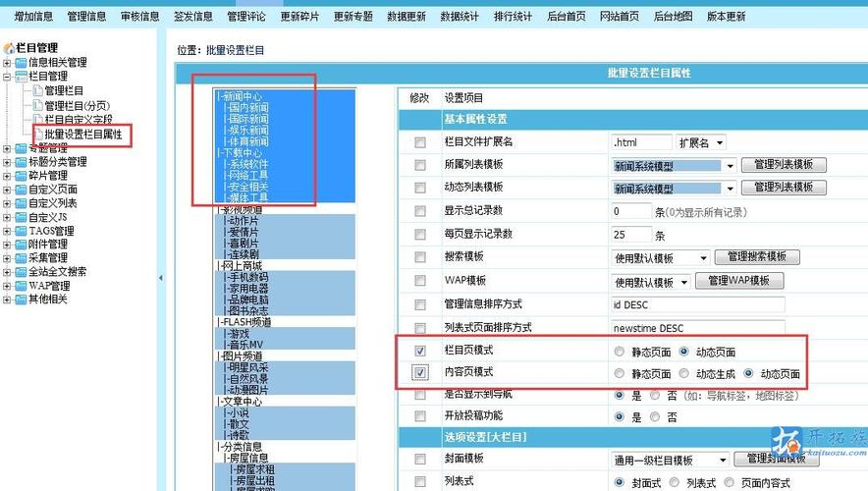The width and height of the screenshot is (868, 491).
Task: Open the 管理评论 menu
Action: coord(246,17)
